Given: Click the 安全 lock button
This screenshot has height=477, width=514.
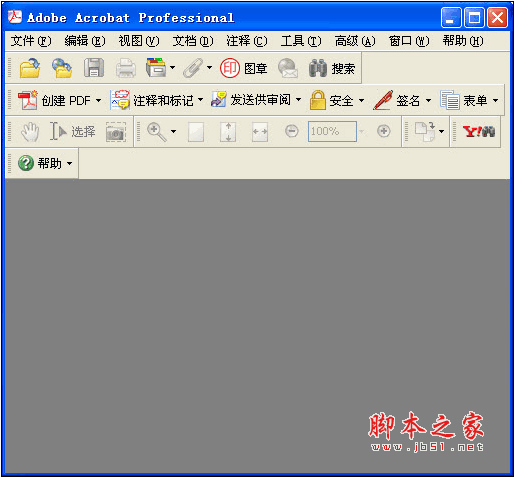Looking at the screenshot, I should point(331,100).
